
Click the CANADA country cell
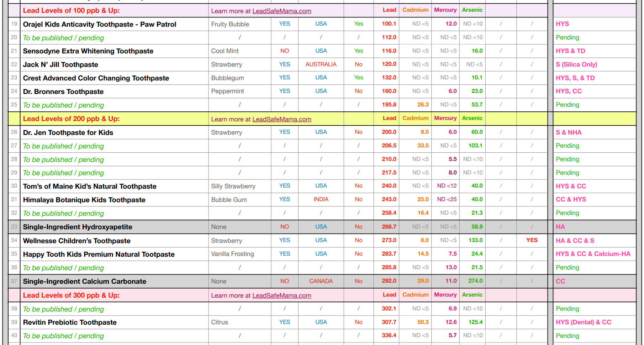tap(321, 281)
